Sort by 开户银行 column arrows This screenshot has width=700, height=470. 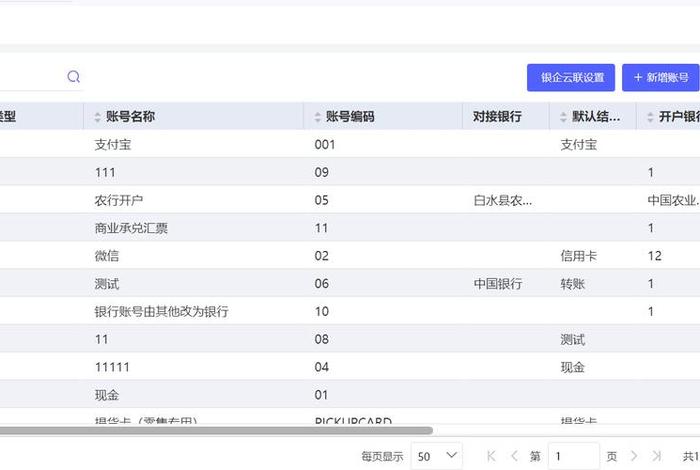tap(650, 117)
